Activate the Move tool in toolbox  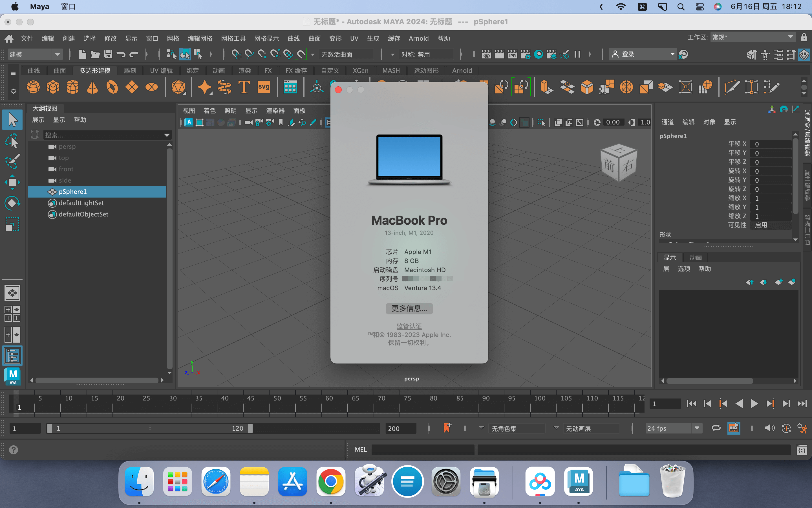click(12, 182)
